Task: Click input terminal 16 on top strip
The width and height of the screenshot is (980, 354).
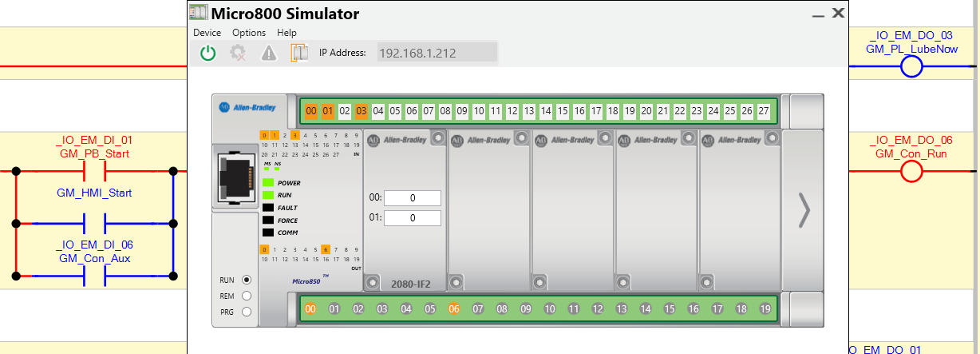Action: (579, 110)
